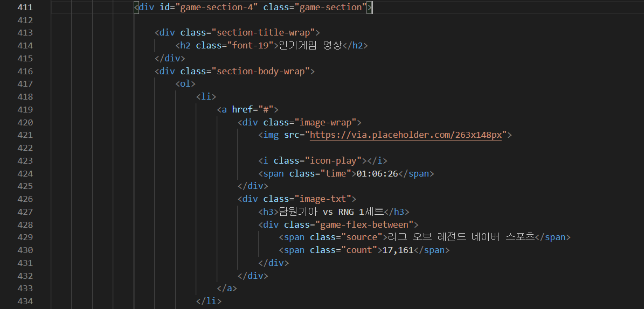Click line number 430 in gutter
This screenshot has height=309, width=644.
[25, 250]
